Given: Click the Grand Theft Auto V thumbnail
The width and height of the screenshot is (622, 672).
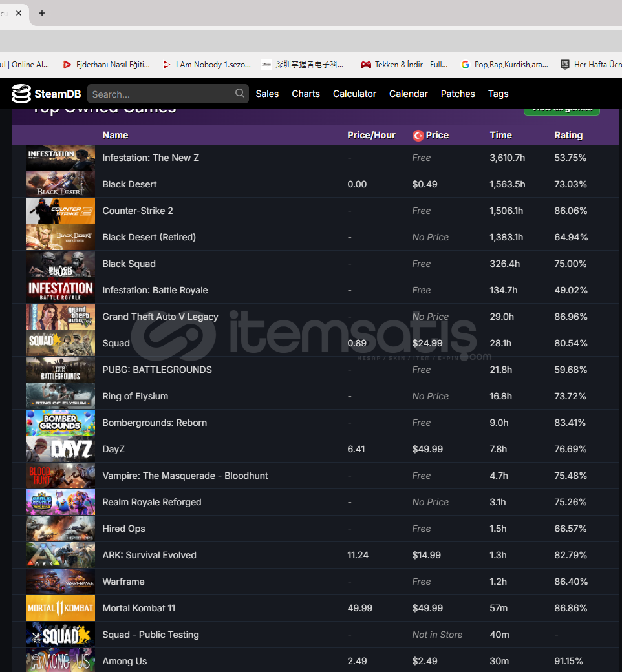Looking at the screenshot, I should pos(61,317).
